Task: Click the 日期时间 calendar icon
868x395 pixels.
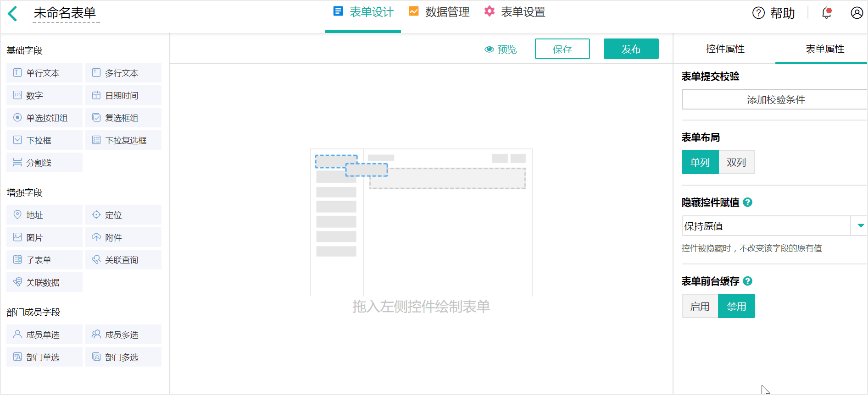Action: 96,95
